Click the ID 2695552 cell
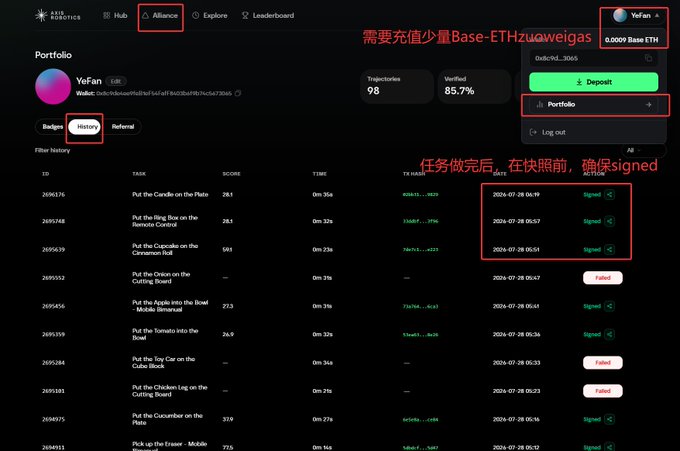The width and height of the screenshot is (680, 451). tap(53, 278)
